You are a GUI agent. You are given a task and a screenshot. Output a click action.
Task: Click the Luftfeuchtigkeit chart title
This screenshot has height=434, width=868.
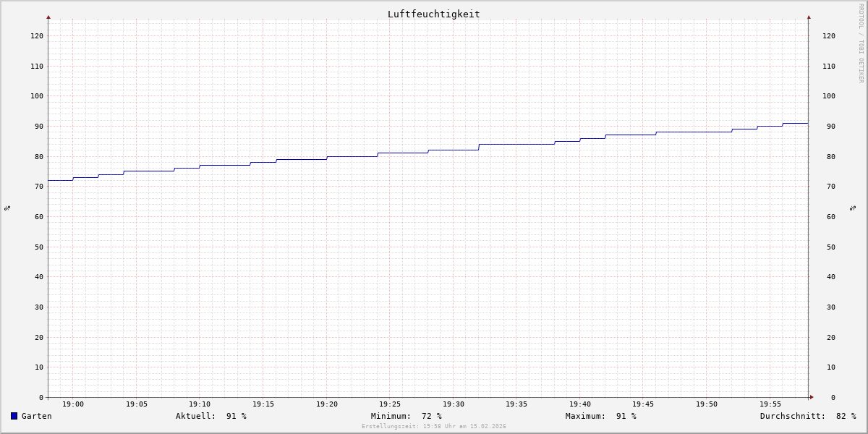pyautogui.click(x=433, y=14)
